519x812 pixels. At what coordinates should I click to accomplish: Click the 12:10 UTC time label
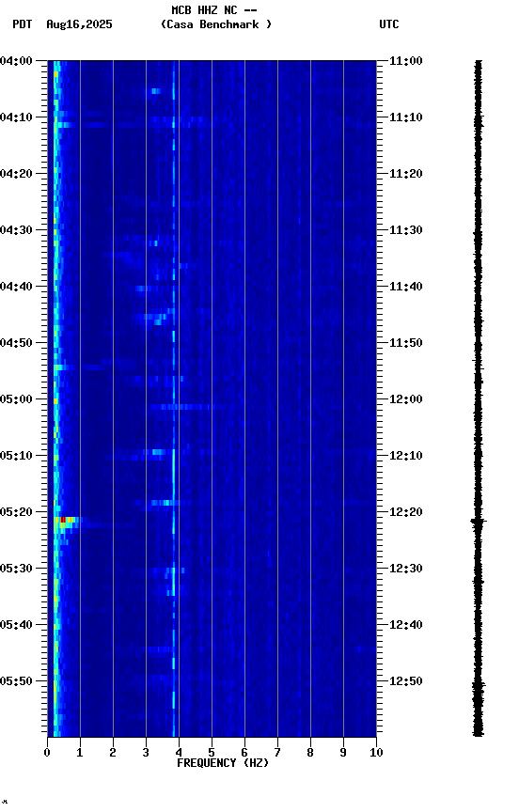coord(405,456)
